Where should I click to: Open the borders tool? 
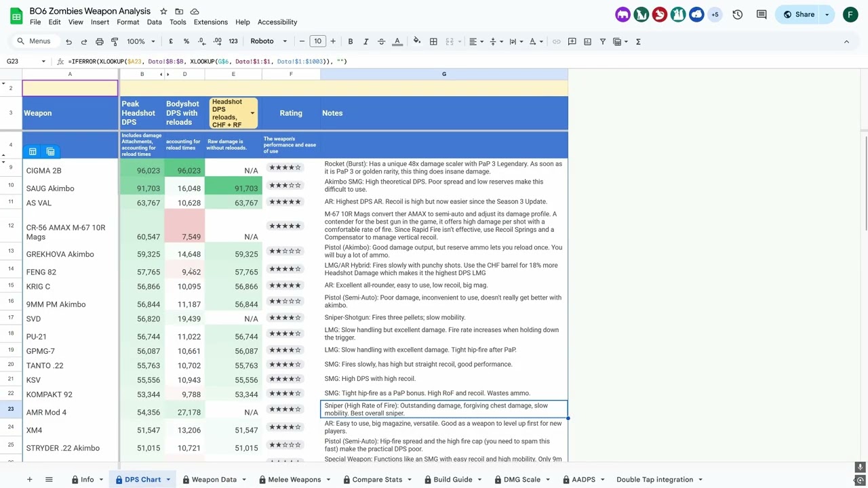(x=433, y=41)
